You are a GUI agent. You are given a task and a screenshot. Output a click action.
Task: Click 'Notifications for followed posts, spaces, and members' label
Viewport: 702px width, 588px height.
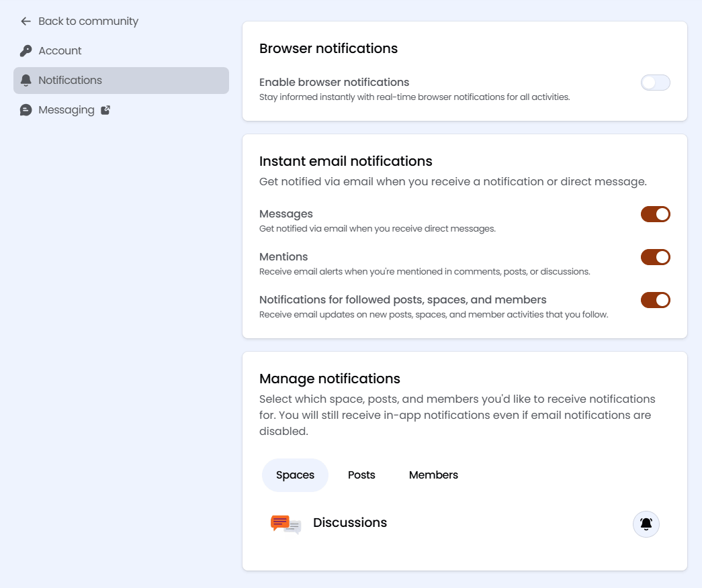[403, 300]
